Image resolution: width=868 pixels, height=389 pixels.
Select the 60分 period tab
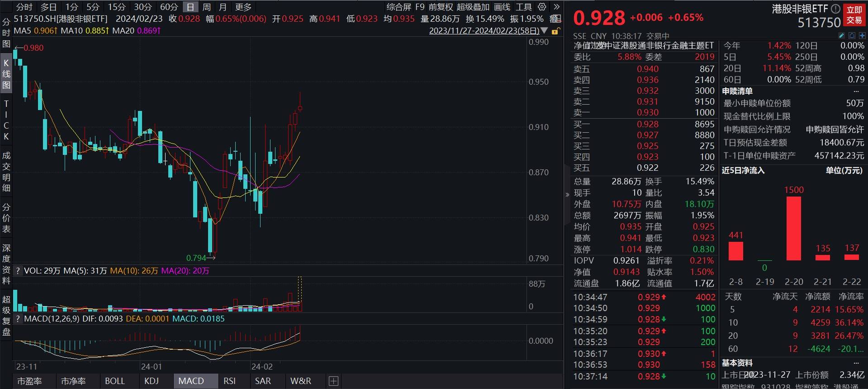coord(169,7)
